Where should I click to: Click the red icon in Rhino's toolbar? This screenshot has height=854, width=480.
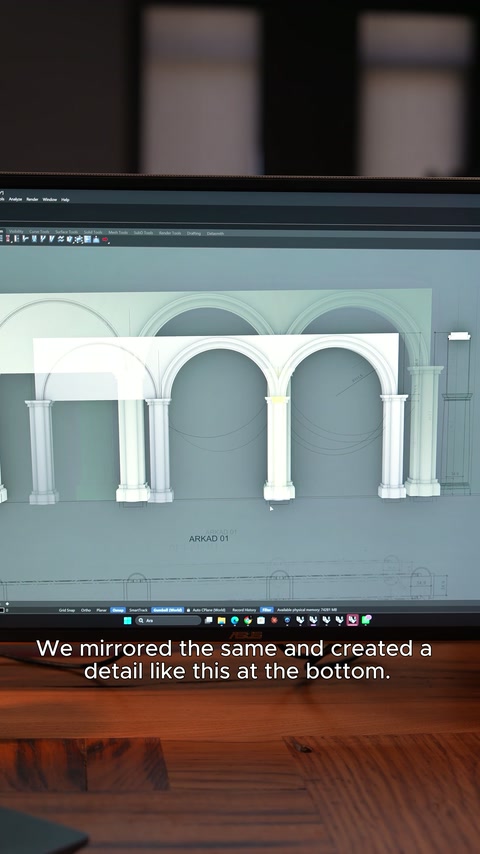(x=105, y=239)
